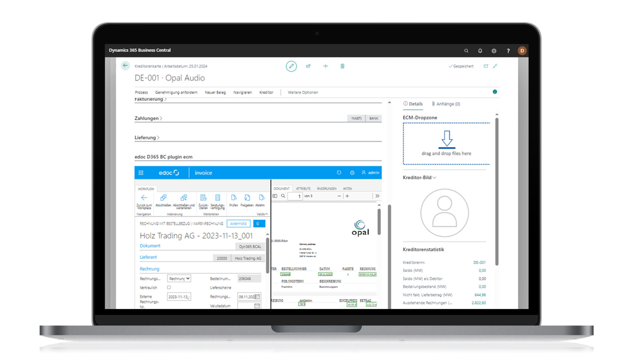The width and height of the screenshot is (633, 364).
Task: Open the Rechnung section link
Action: (150, 269)
